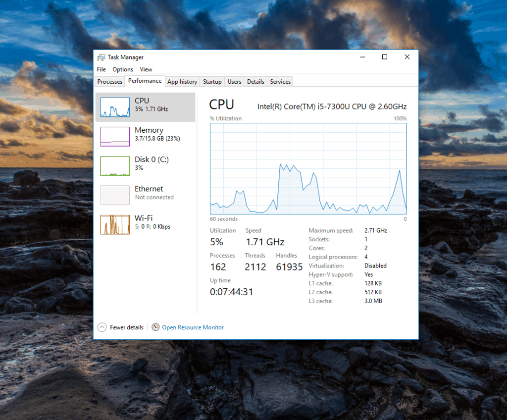Viewport: 507px width, 420px height.
Task: Click the Task Manager title bar icon
Action: point(101,57)
